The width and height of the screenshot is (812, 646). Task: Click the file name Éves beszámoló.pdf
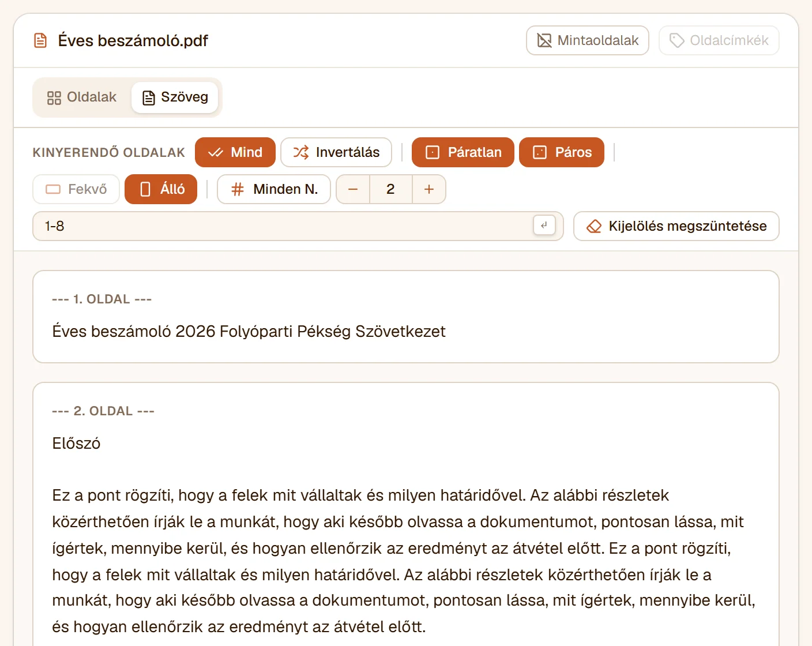(x=133, y=40)
